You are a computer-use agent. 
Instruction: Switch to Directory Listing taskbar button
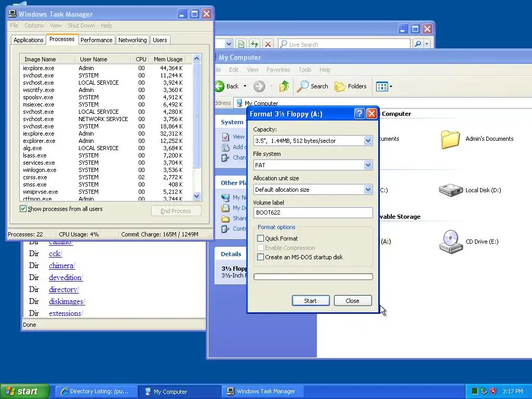[x=96, y=391]
